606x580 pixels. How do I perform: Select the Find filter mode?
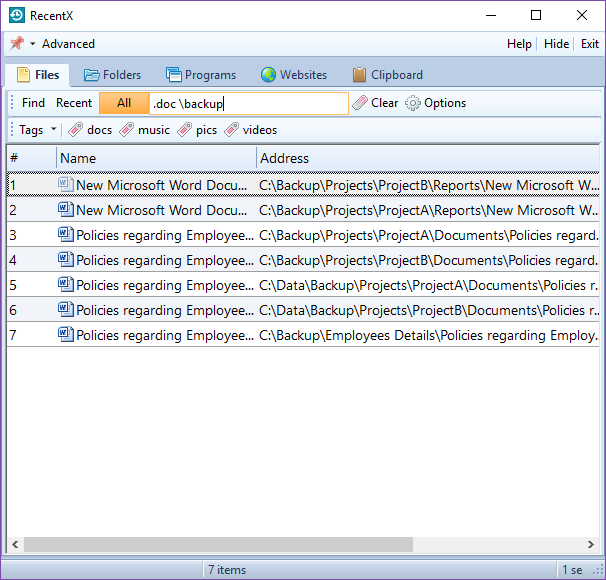(33, 103)
